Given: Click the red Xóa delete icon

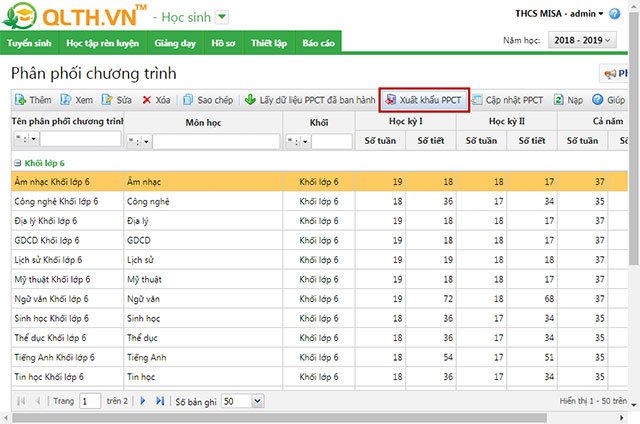Looking at the screenshot, I should click(147, 100).
